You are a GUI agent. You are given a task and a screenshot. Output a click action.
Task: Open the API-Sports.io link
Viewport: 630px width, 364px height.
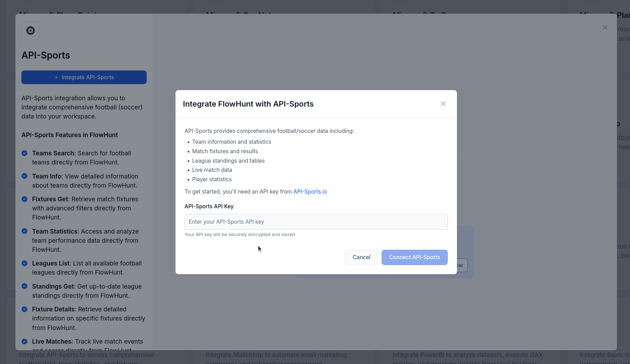tap(310, 191)
